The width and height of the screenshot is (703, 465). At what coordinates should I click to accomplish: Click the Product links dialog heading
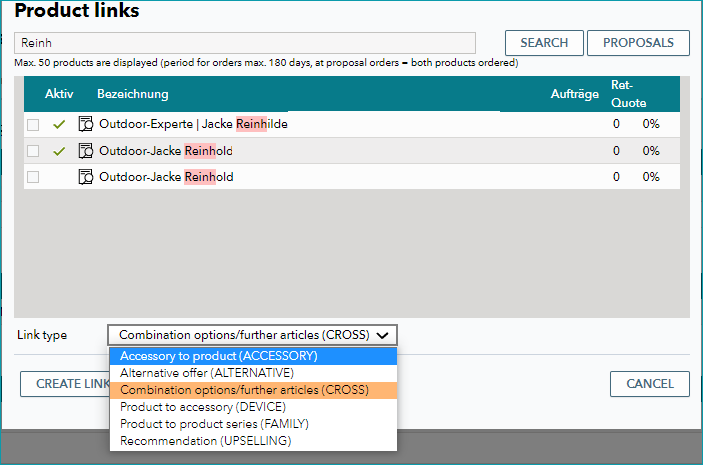pos(77,10)
